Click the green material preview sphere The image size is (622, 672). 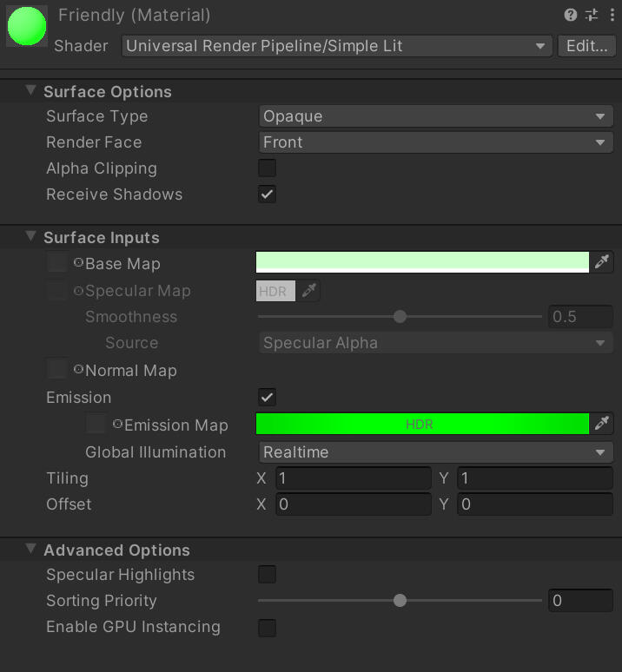pyautogui.click(x=27, y=27)
